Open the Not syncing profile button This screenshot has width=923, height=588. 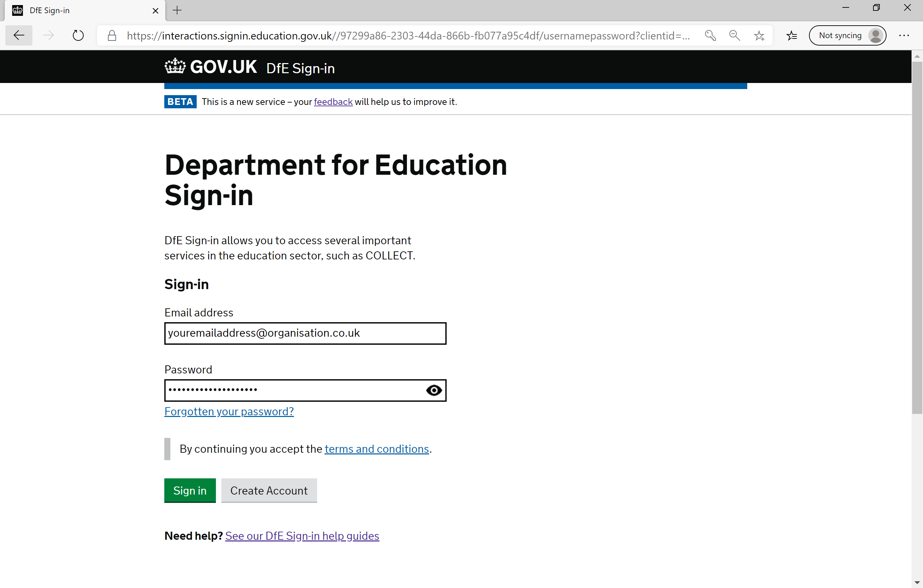[x=847, y=36]
